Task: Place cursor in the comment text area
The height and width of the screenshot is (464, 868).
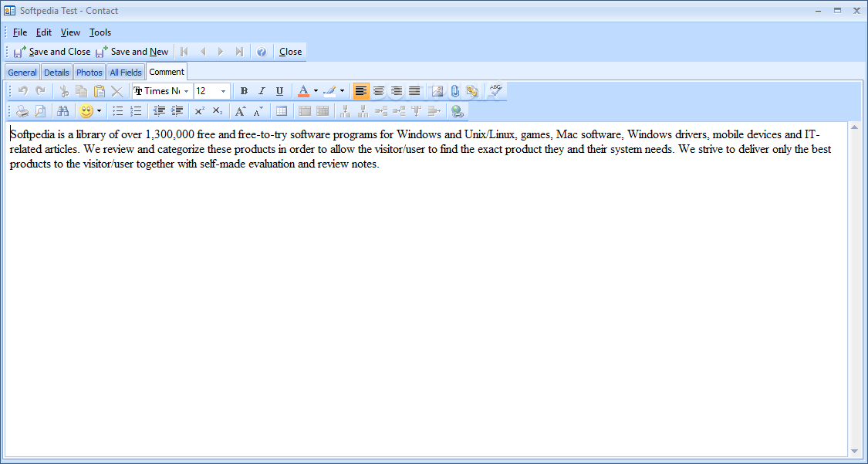Action: (x=426, y=289)
